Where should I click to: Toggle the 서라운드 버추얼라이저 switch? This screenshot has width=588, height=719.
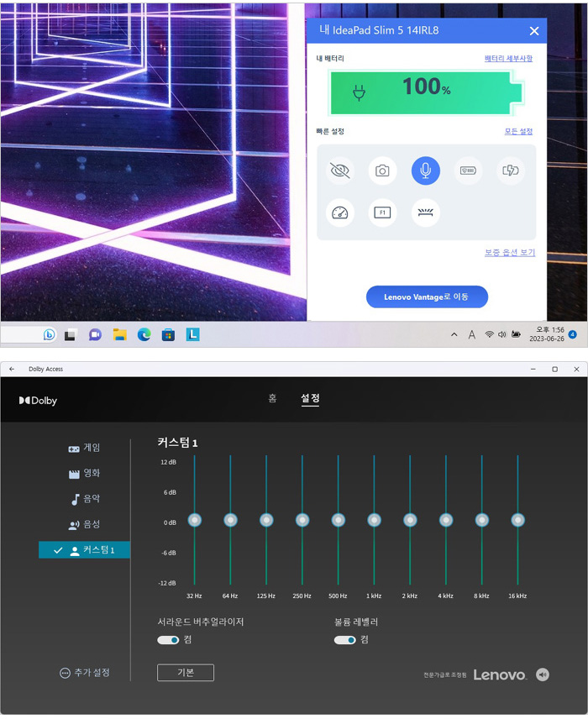click(x=168, y=640)
